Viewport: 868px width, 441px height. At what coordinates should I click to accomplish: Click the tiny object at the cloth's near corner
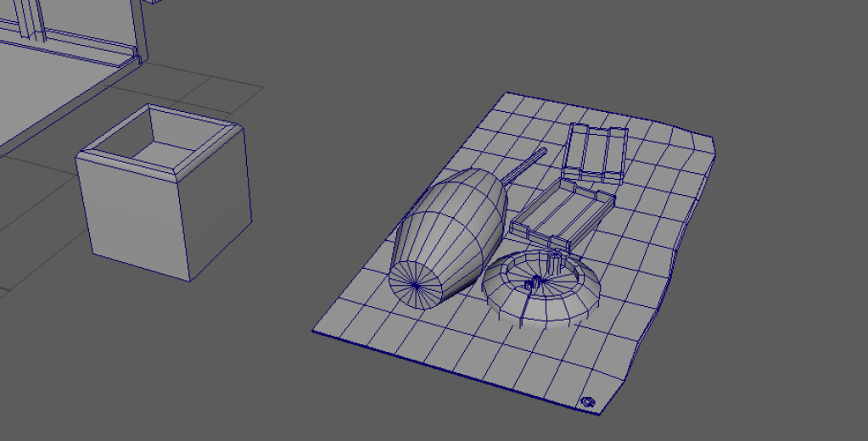pos(588,403)
